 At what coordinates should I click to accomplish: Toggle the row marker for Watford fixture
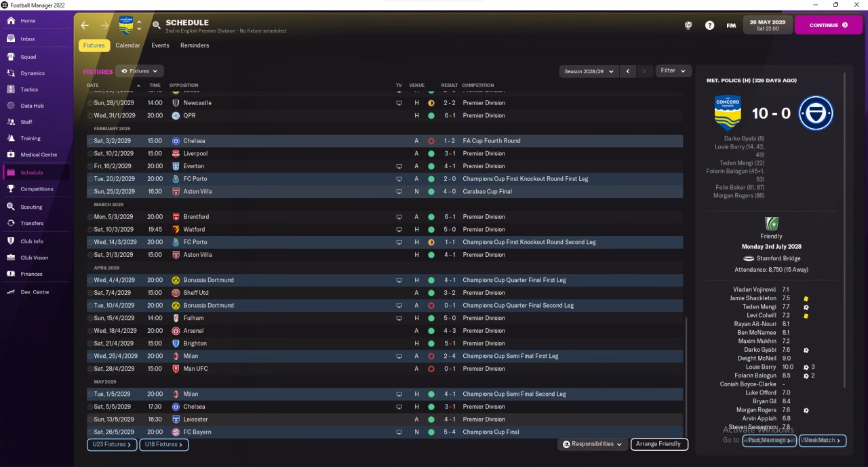(x=90, y=230)
